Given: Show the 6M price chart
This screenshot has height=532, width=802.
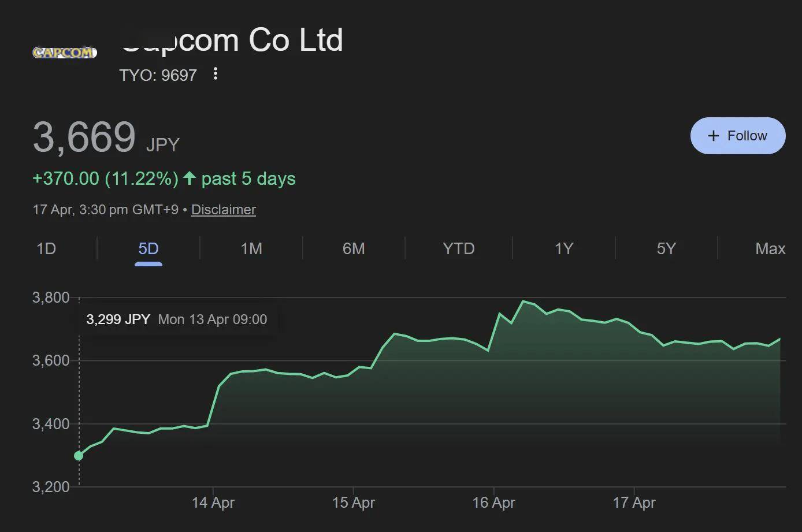Looking at the screenshot, I should (354, 248).
